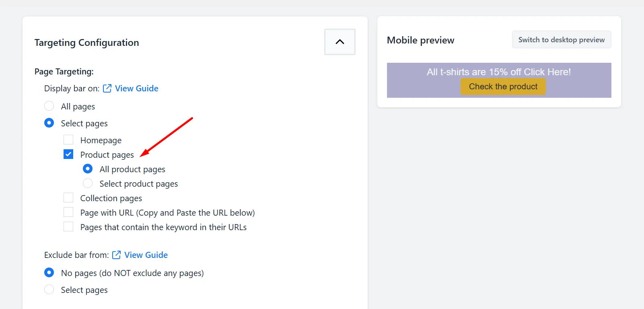Choose Select pages under Display bar on
644x309 pixels.
coord(49,123)
